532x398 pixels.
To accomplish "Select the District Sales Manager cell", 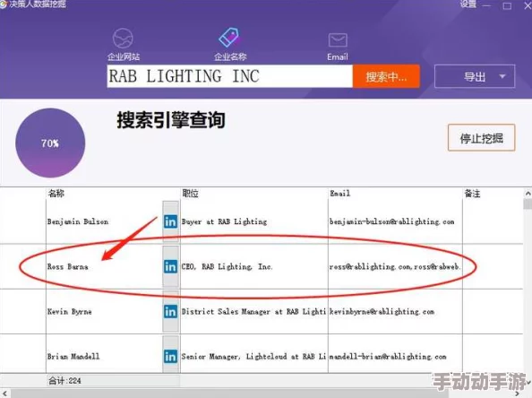I will click(x=253, y=311).
